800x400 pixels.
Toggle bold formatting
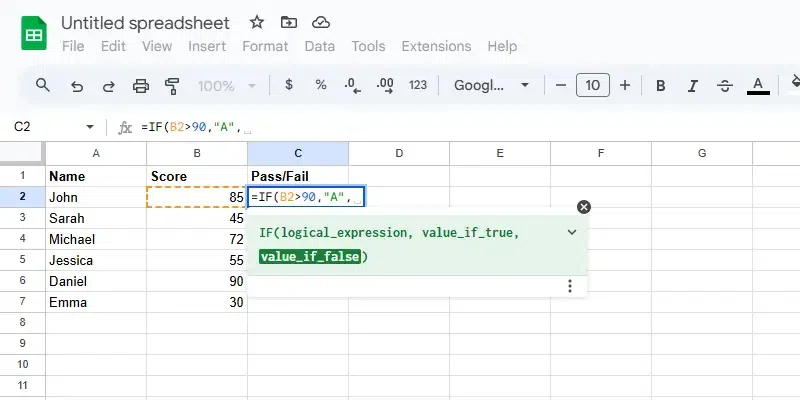click(661, 86)
